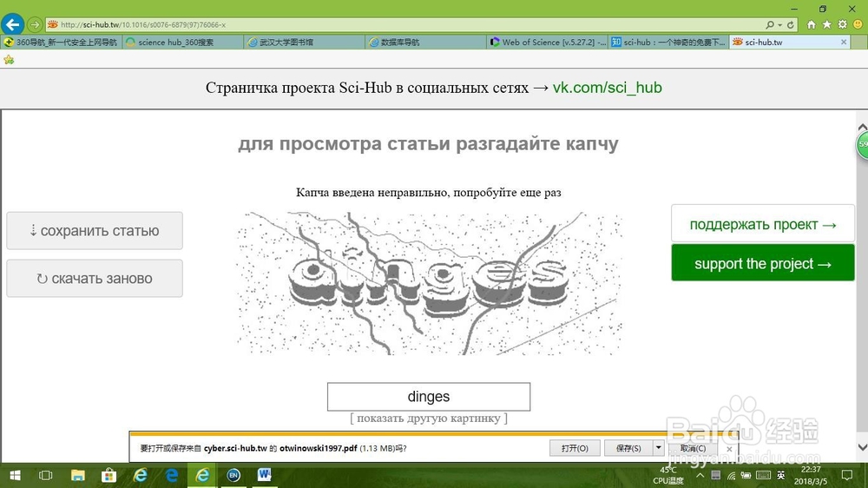This screenshot has height=488, width=868.
Task: Switch to the science hub_360搜索 tab
Action: click(182, 42)
